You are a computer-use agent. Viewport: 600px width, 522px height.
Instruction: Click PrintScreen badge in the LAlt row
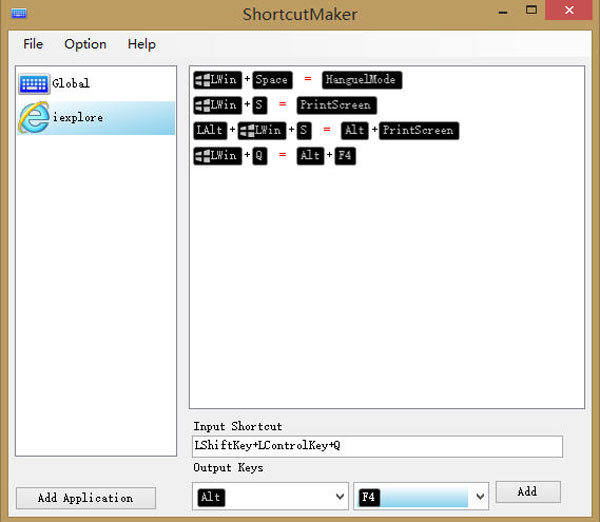419,130
